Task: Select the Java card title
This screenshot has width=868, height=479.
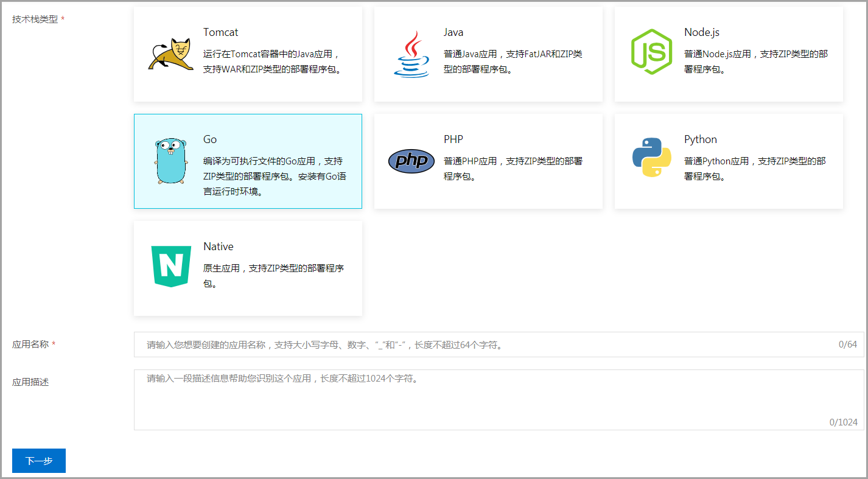Action: click(x=453, y=32)
